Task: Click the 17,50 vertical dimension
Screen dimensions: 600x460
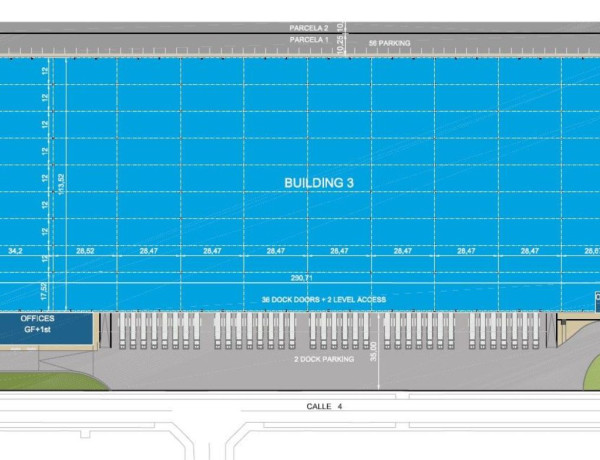Action: pyautogui.click(x=44, y=294)
